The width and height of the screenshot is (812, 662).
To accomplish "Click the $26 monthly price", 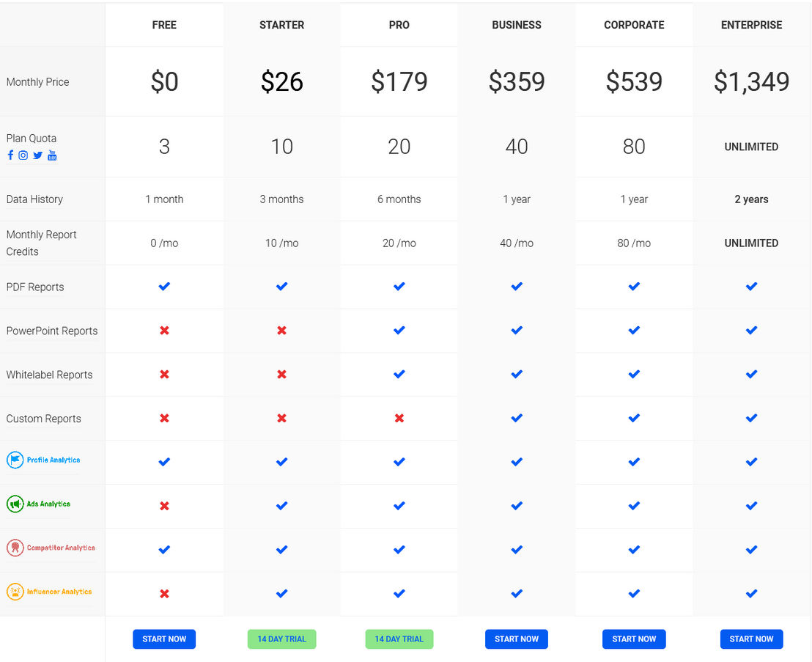I will click(x=281, y=82).
